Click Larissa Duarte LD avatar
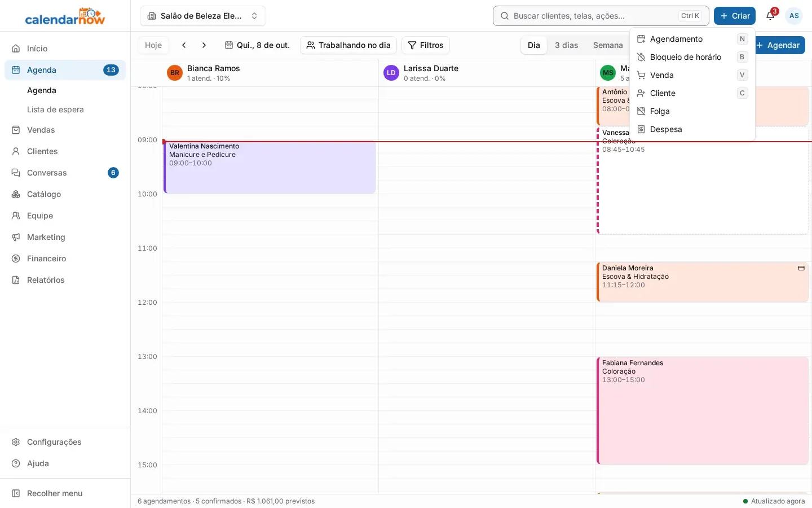Screen dimensions: 812x508 [391, 73]
